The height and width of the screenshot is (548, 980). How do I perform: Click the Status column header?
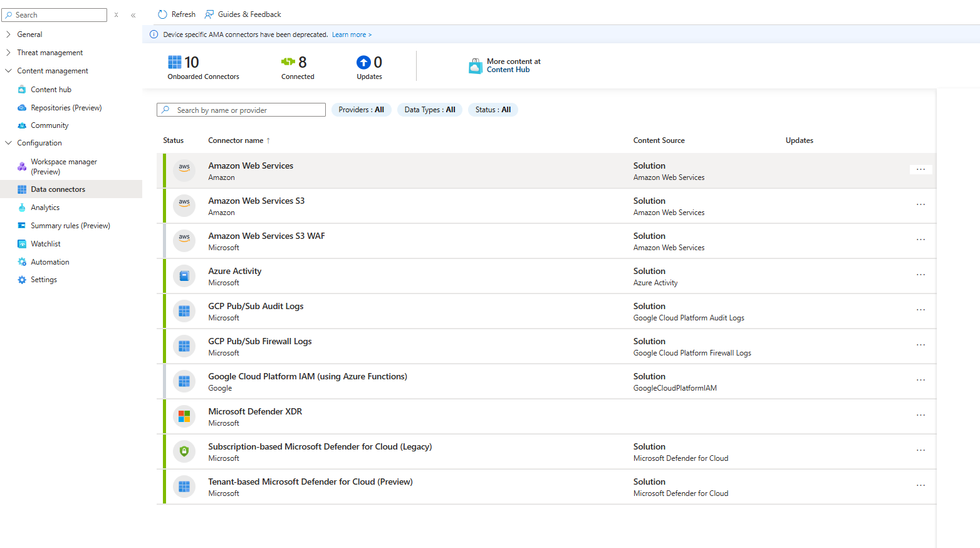(174, 140)
